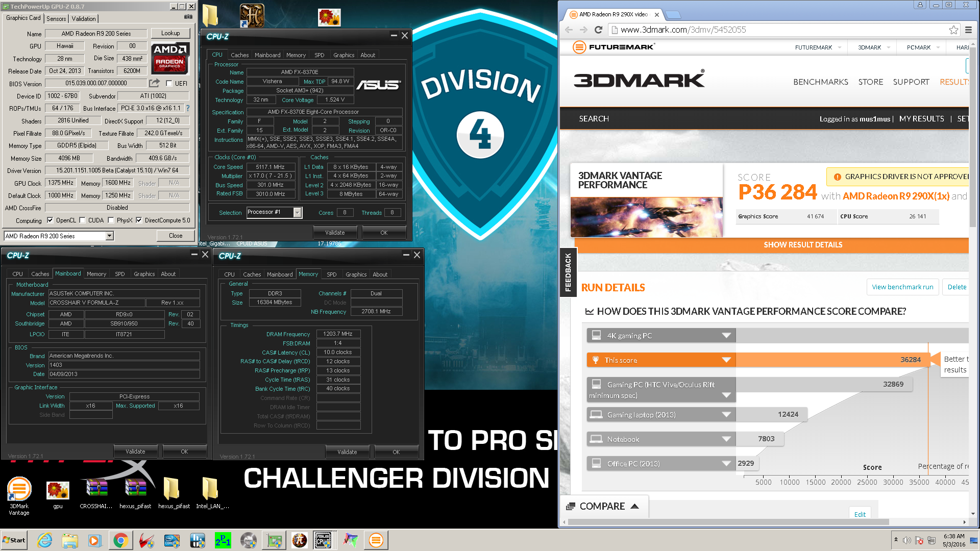980x551 pixels.
Task: Open the FEEDBACK side tab
Action: [568, 272]
